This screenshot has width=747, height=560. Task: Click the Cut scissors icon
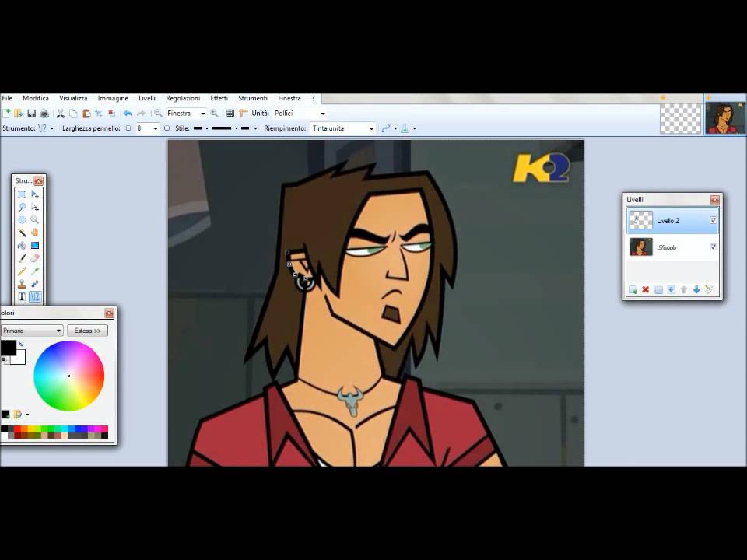[x=61, y=114]
